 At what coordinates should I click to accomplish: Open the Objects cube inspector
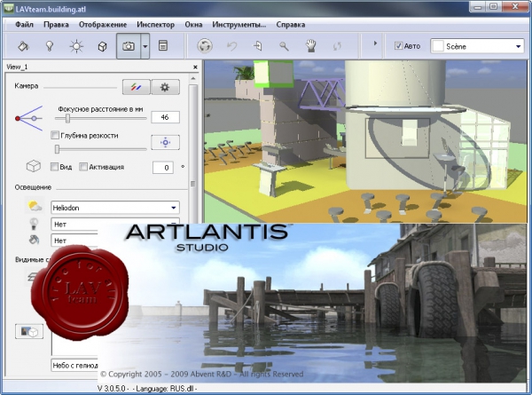click(102, 46)
